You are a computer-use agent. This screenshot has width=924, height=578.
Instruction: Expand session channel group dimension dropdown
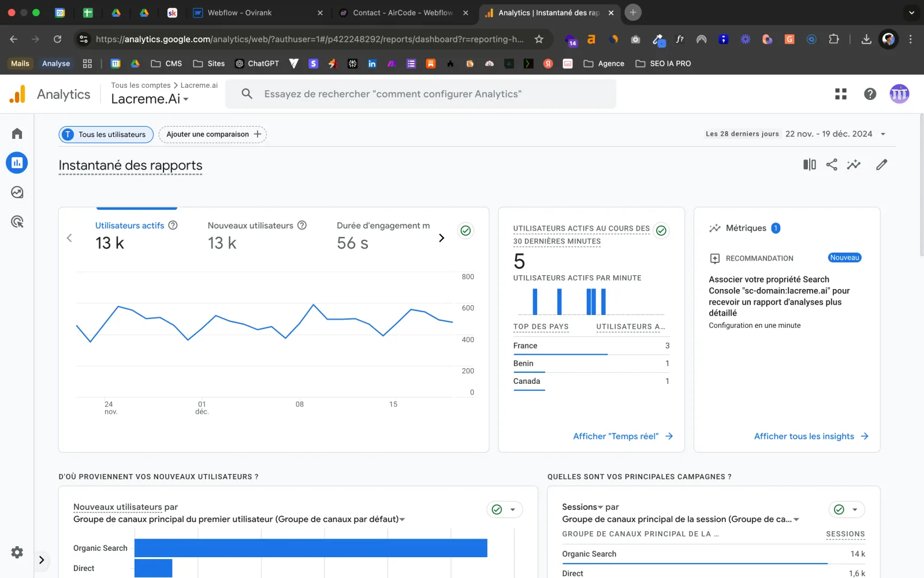click(681, 519)
